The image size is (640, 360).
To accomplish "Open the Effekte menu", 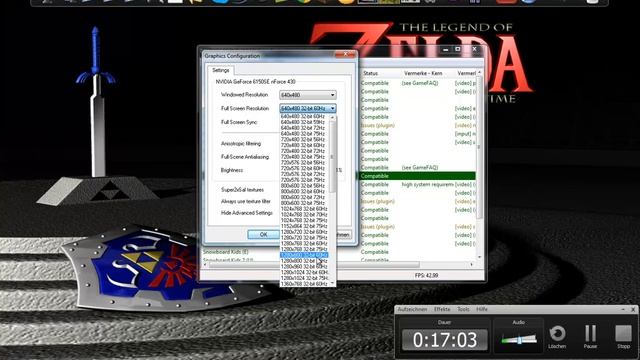I will (442, 309).
